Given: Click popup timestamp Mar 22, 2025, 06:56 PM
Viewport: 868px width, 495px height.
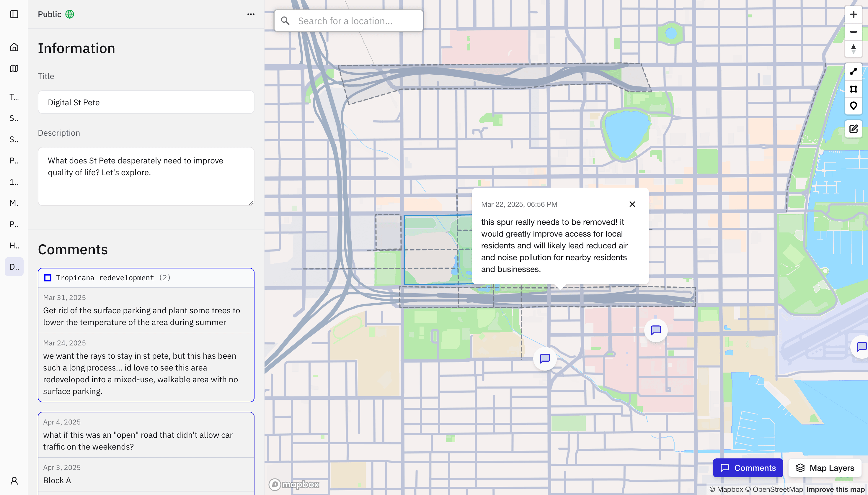Looking at the screenshot, I should coord(519,204).
